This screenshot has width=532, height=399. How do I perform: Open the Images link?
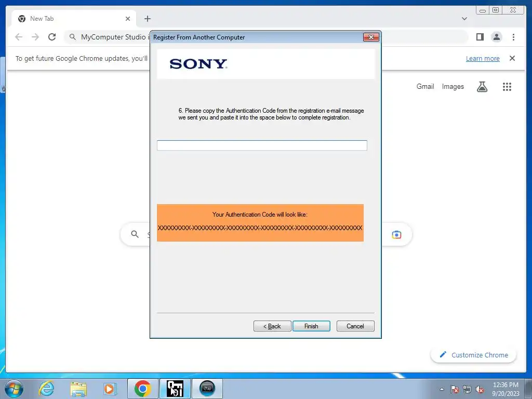coord(453,87)
